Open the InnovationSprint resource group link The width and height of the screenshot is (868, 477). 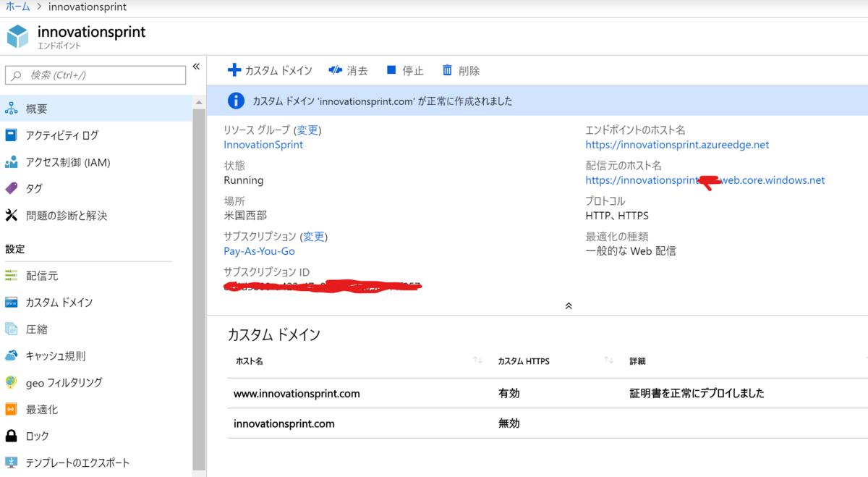point(263,144)
